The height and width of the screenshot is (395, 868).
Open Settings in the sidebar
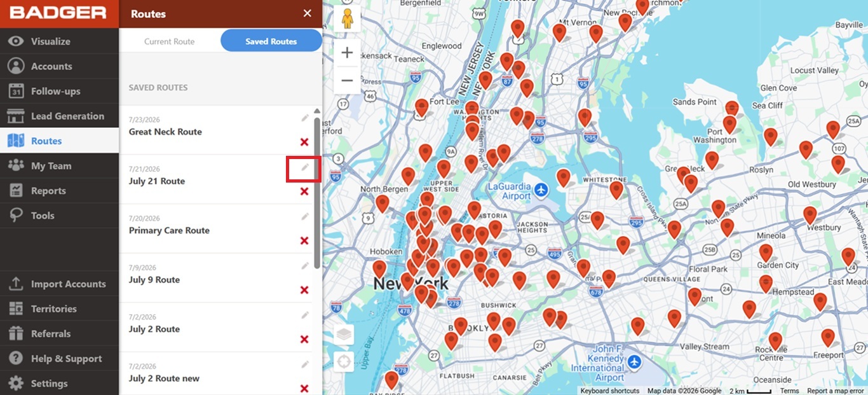click(59, 383)
